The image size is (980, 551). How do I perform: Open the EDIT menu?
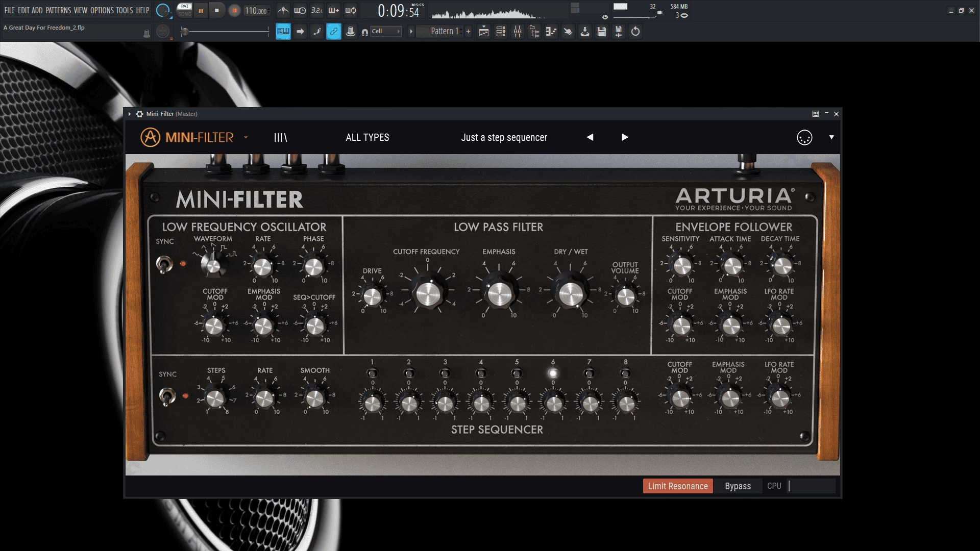coord(23,10)
